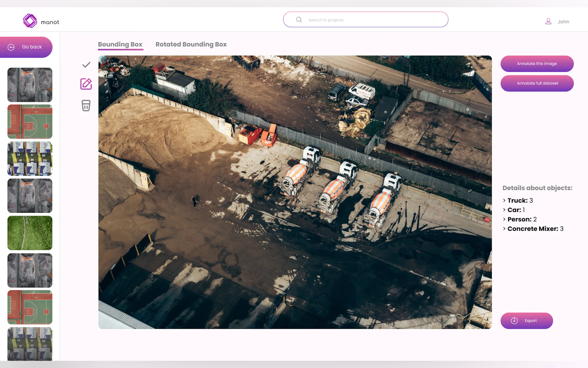The image size is (588, 368).
Task: Select the topmost red basketball court thumbnail
Action: (30, 122)
